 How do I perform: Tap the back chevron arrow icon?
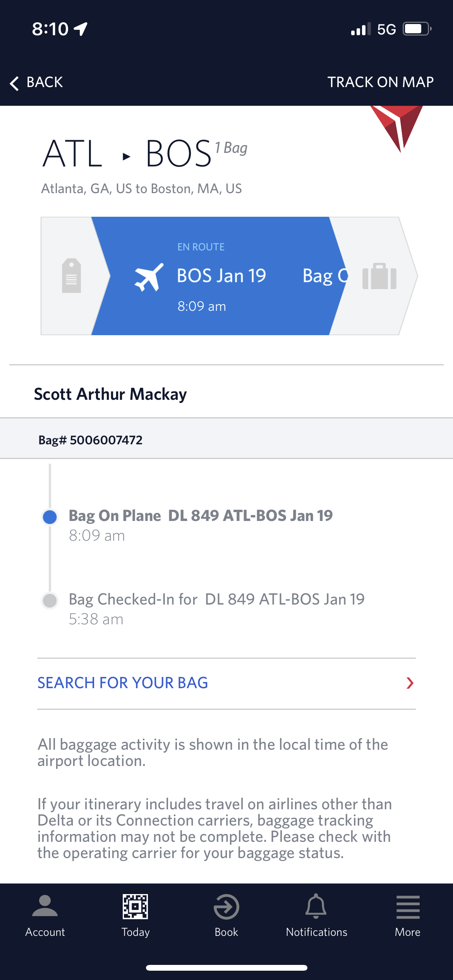(14, 83)
